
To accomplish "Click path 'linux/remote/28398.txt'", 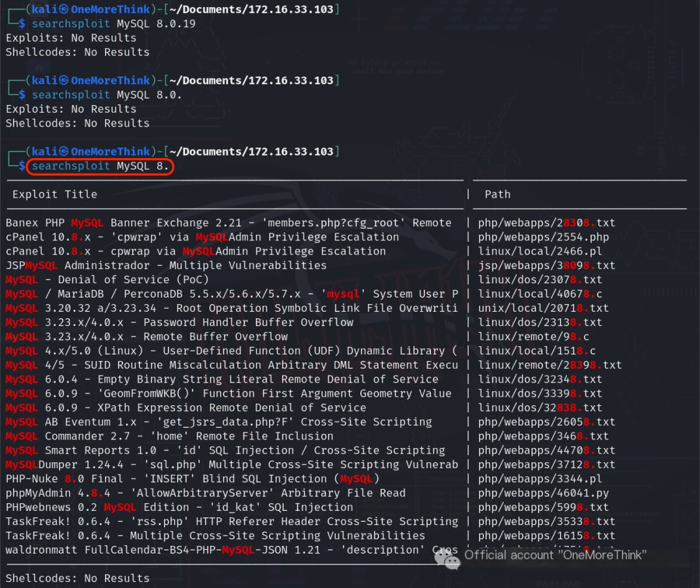I will pos(550,366).
